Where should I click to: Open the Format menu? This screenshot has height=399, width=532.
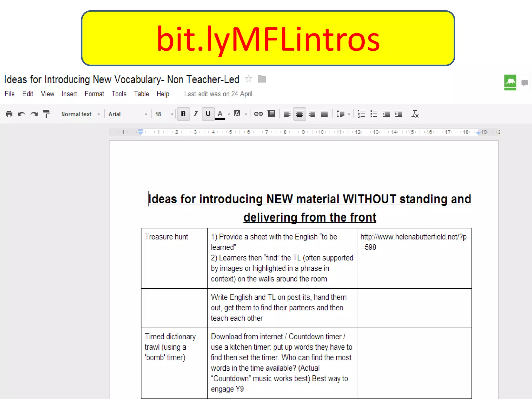click(x=94, y=94)
